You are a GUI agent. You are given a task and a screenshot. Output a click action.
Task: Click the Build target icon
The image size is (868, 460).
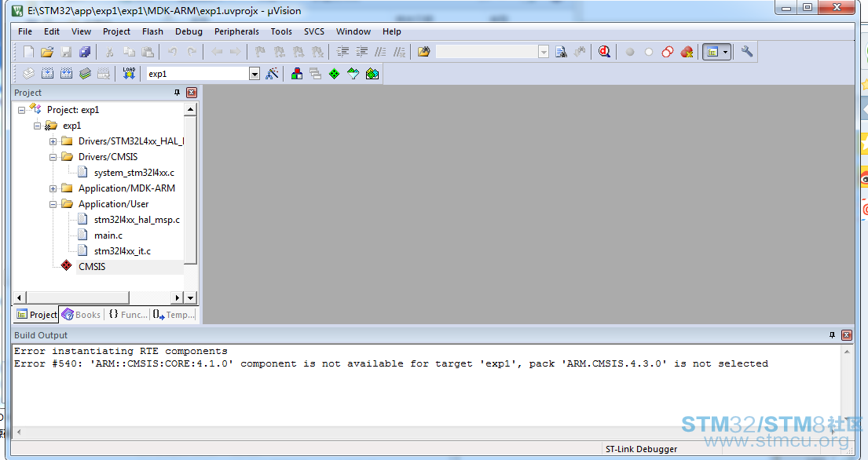(x=47, y=74)
